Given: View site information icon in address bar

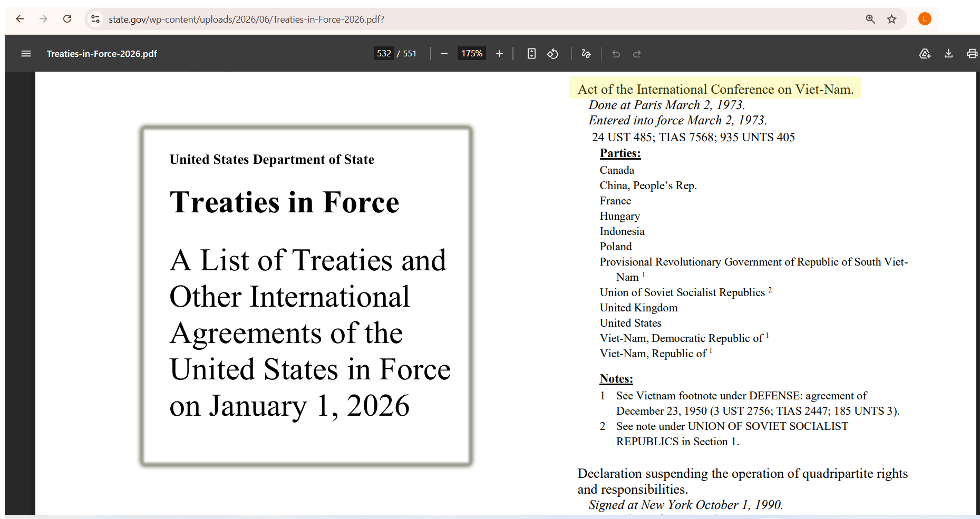Looking at the screenshot, I should click(x=95, y=19).
